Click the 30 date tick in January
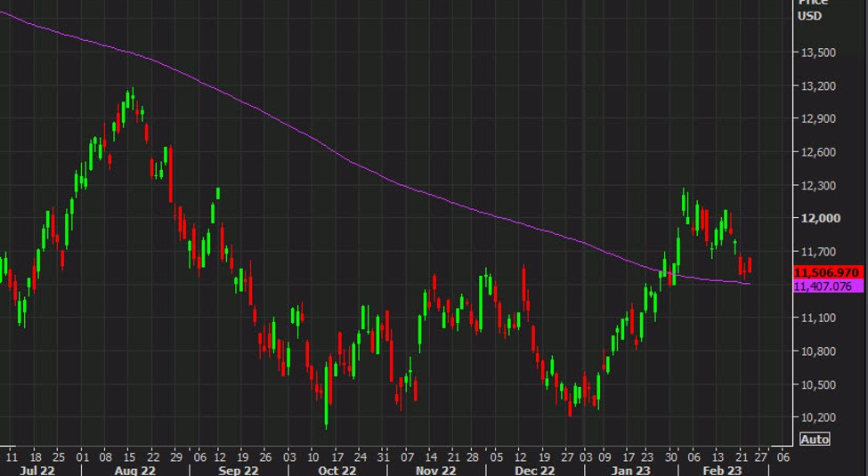The width and height of the screenshot is (868, 476). click(x=671, y=457)
